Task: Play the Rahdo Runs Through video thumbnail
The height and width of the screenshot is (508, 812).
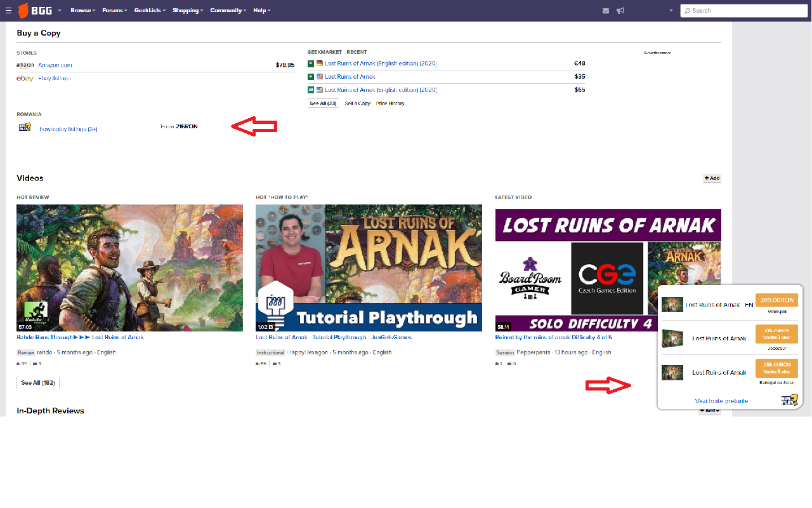Action: (129, 268)
